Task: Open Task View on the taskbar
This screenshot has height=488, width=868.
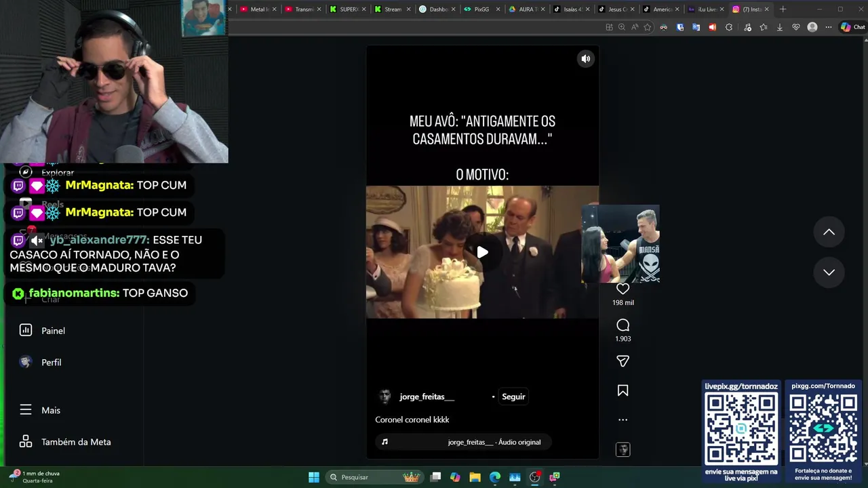Action: [x=436, y=477]
